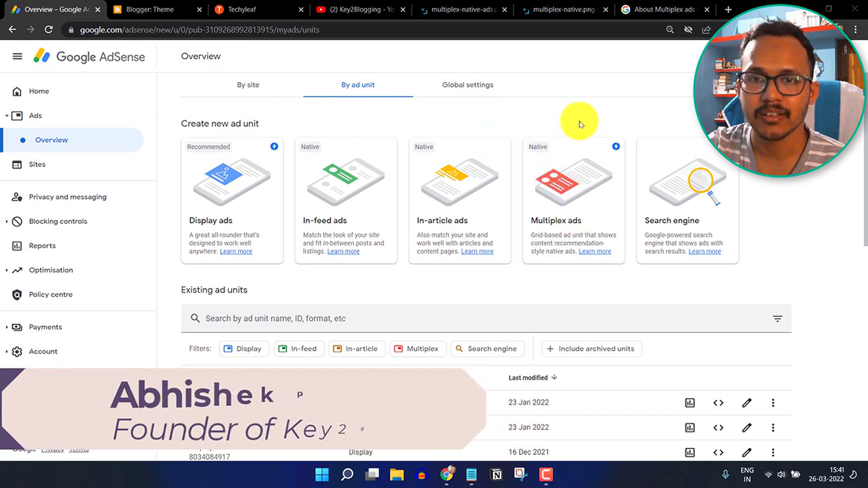Click Include archived units button
Image resolution: width=868 pixels, height=488 pixels.
pyautogui.click(x=591, y=349)
